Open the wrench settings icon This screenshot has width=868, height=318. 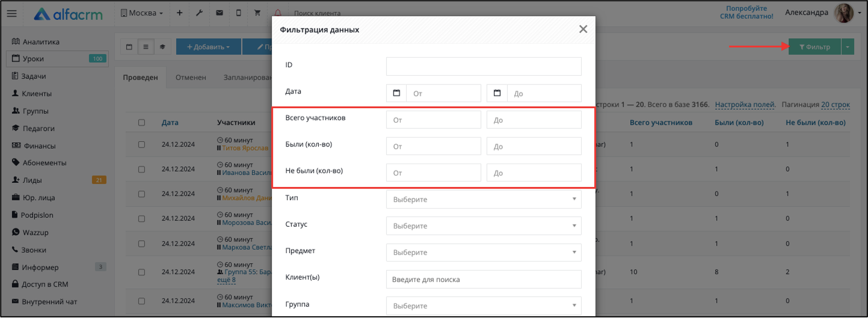199,13
